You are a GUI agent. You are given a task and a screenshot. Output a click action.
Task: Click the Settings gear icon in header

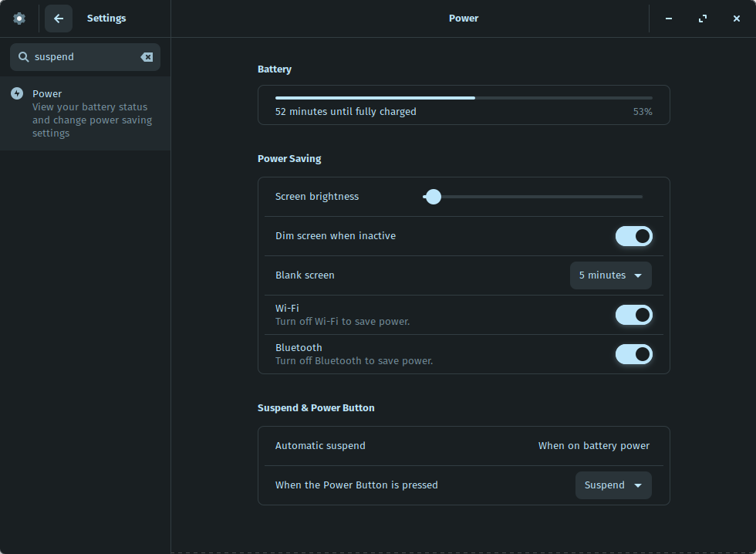point(19,19)
